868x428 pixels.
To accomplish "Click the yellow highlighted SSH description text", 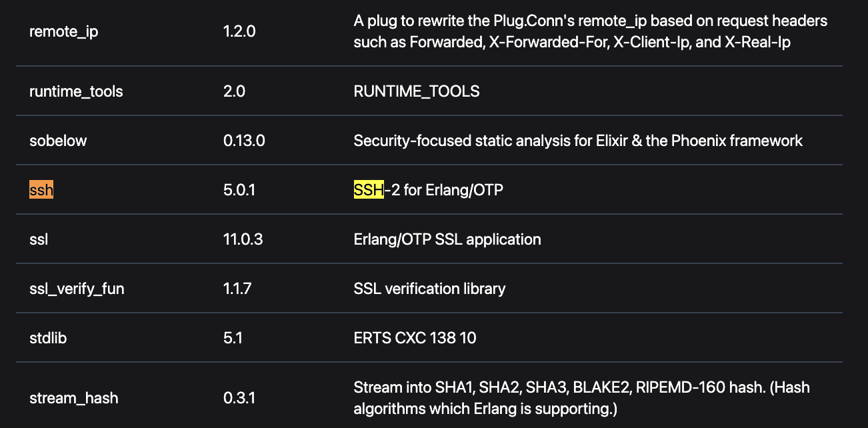I will (x=369, y=190).
